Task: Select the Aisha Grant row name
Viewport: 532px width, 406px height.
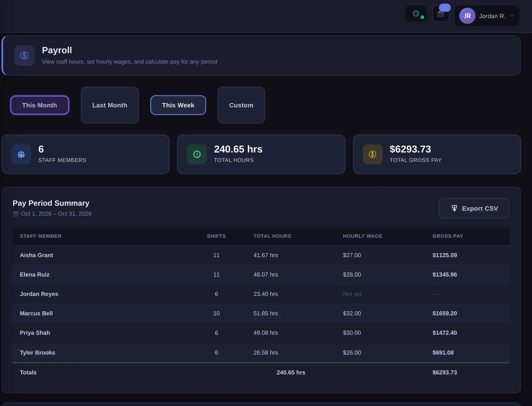Action: pyautogui.click(x=36, y=255)
